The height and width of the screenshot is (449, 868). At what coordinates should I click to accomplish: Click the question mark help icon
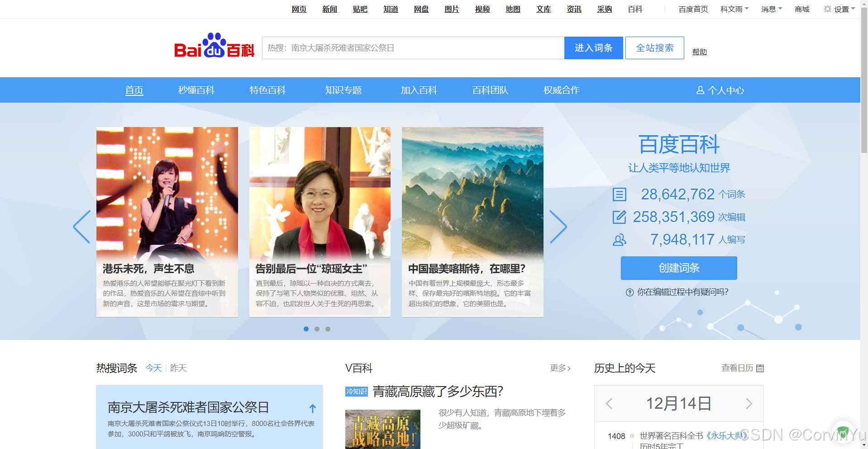coord(630,293)
